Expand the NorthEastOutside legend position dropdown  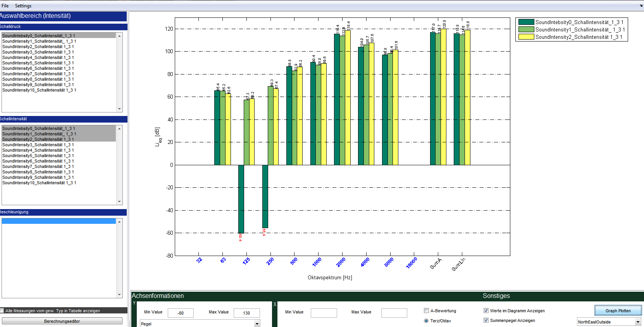[638, 322]
